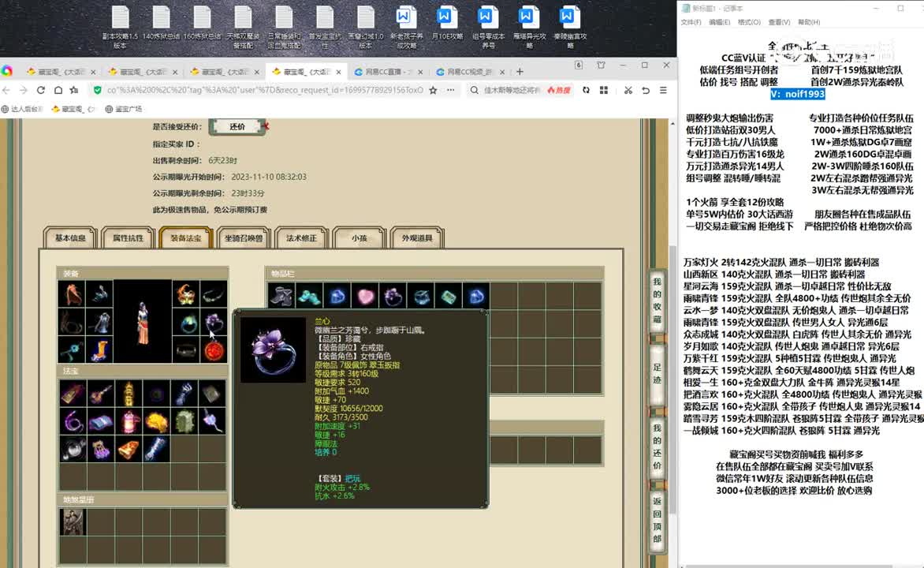924x568 pixels.
Task: Open the apps grid icon in toolbar
Action: click(603, 90)
